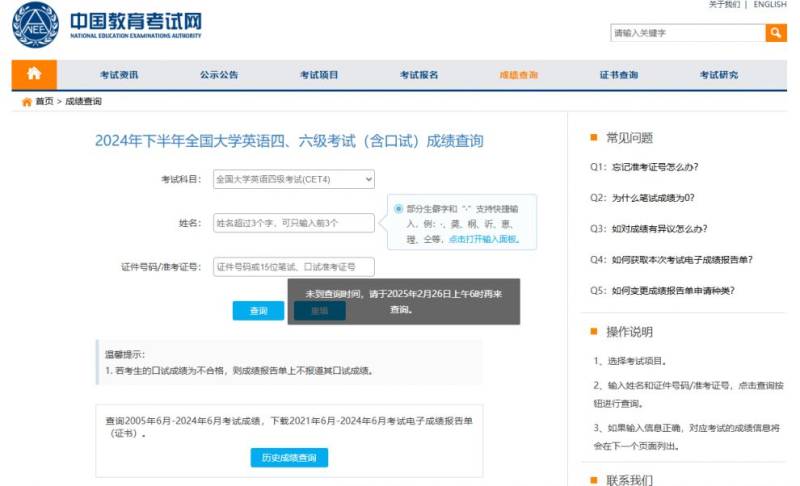Click the orange home icon in navbar
Screen dimensions: 800x486
pyautogui.click(x=34, y=74)
